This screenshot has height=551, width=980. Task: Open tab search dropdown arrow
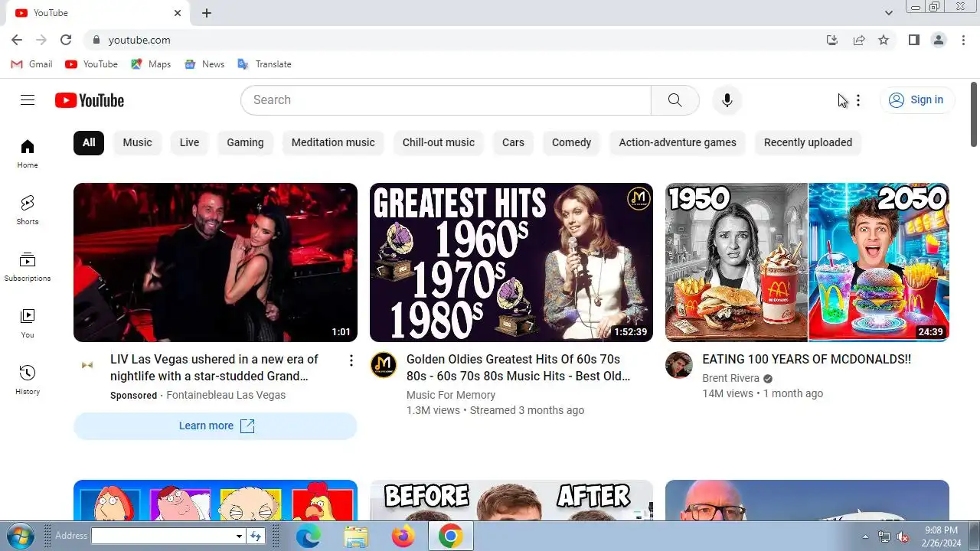tap(888, 13)
